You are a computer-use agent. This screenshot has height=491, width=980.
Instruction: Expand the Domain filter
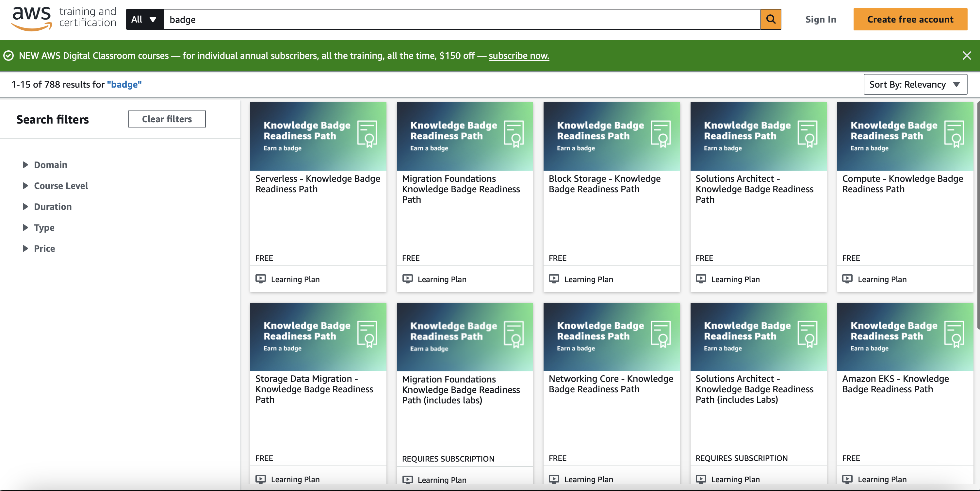click(45, 165)
